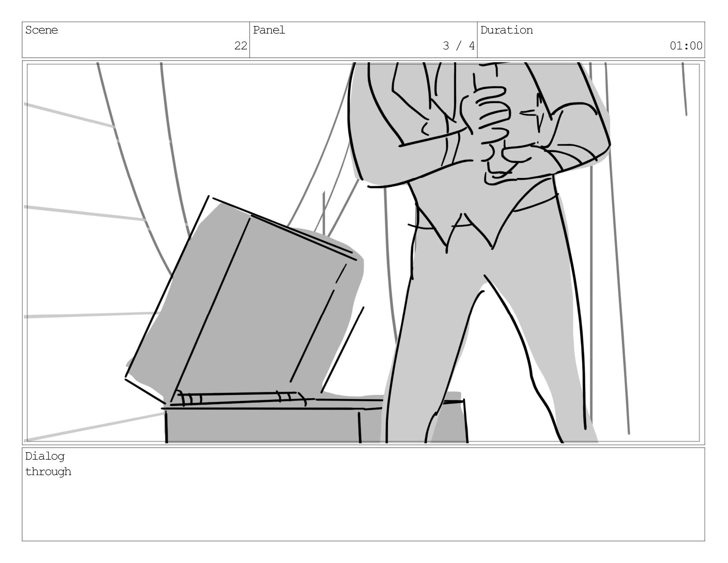This screenshot has height=563, width=728.
Task: Click the Duration label text
Action: click(x=507, y=30)
